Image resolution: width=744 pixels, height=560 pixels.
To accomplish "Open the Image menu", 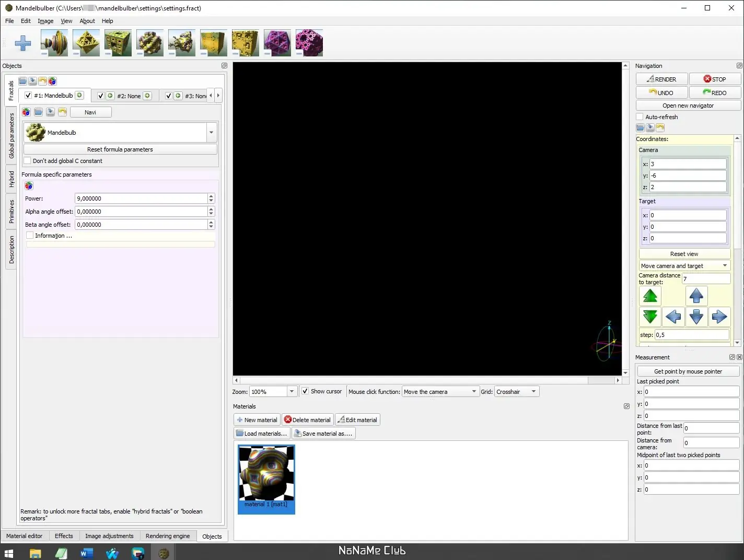I will (x=45, y=21).
